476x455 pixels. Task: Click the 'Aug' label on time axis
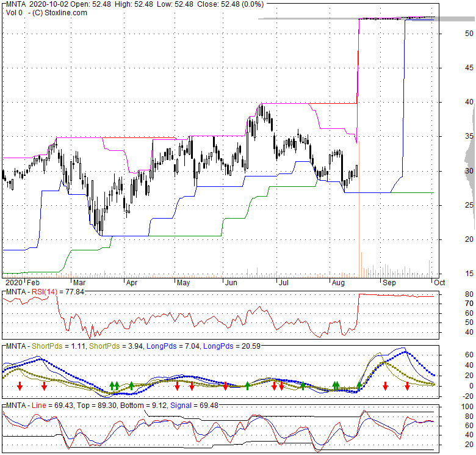[x=338, y=283]
